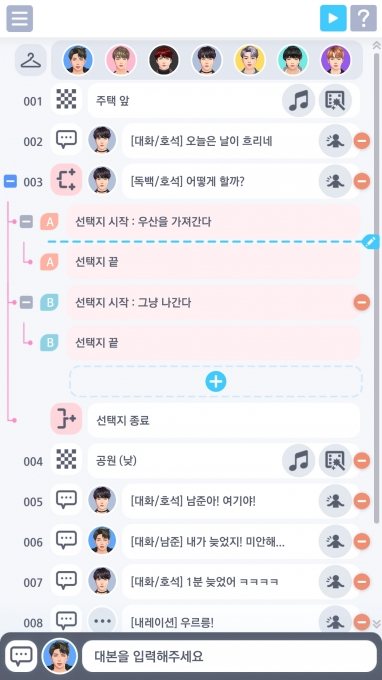Select the yellow-background character avatar
The height and width of the screenshot is (680, 382).
point(250,60)
